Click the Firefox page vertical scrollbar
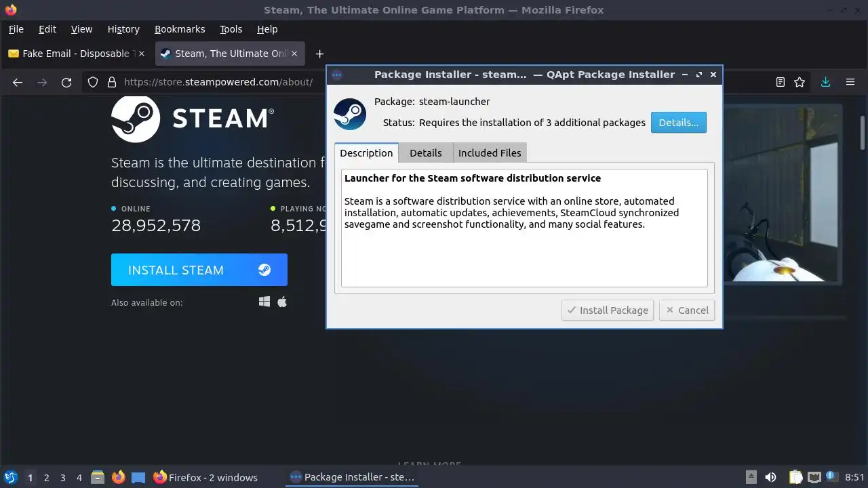The width and height of the screenshot is (868, 488). coord(863,133)
